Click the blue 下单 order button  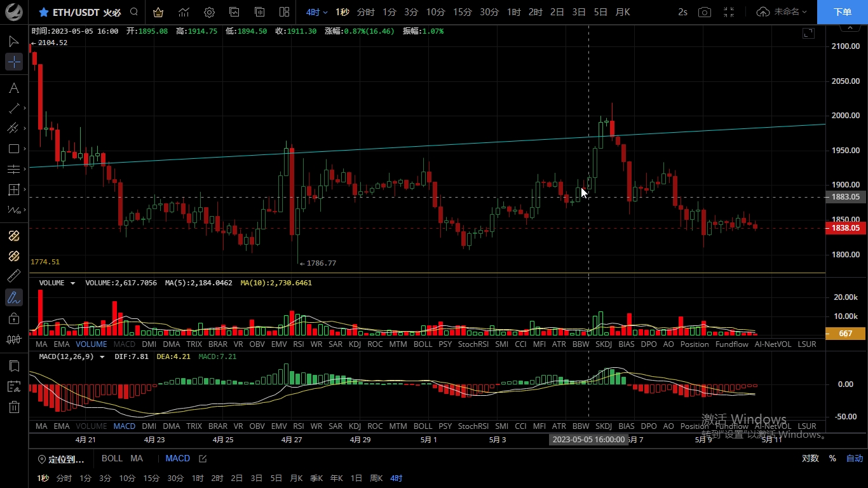point(842,12)
